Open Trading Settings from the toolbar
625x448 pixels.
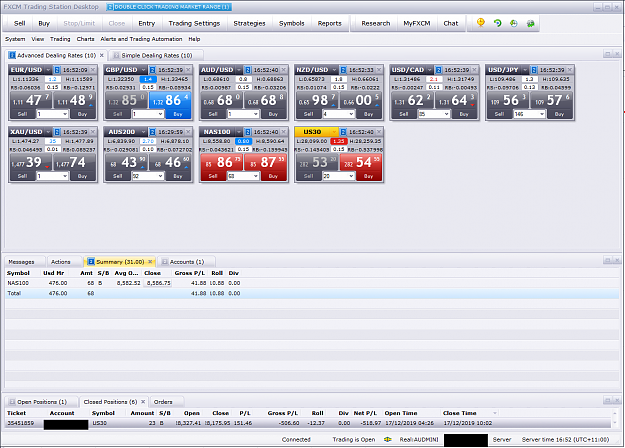(194, 24)
